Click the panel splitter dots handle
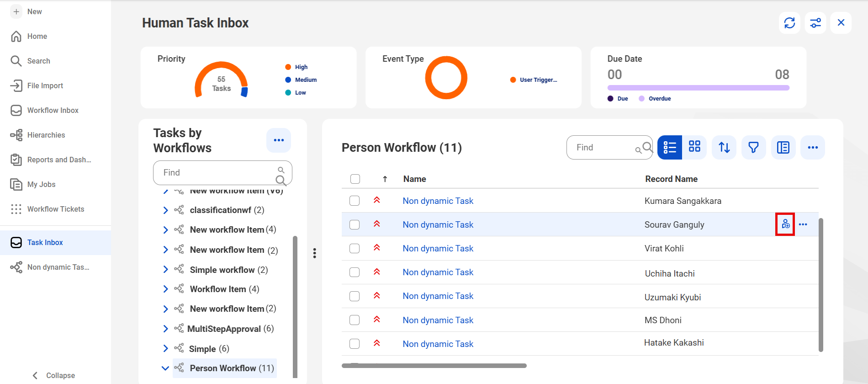 pyautogui.click(x=315, y=253)
